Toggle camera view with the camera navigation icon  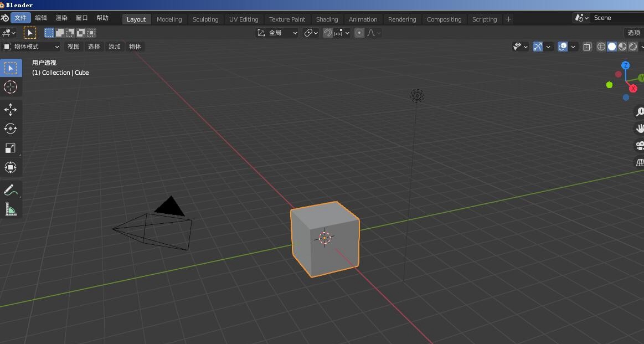click(639, 145)
